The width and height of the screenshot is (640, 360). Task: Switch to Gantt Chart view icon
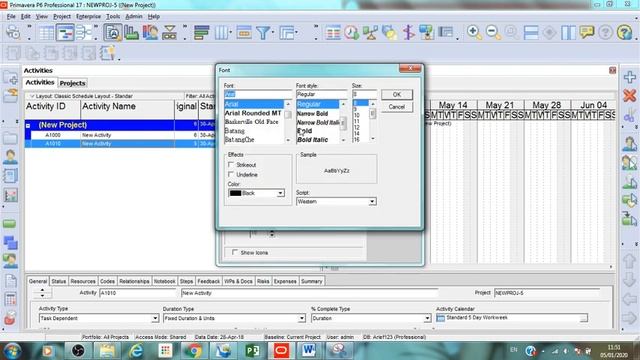(65, 33)
